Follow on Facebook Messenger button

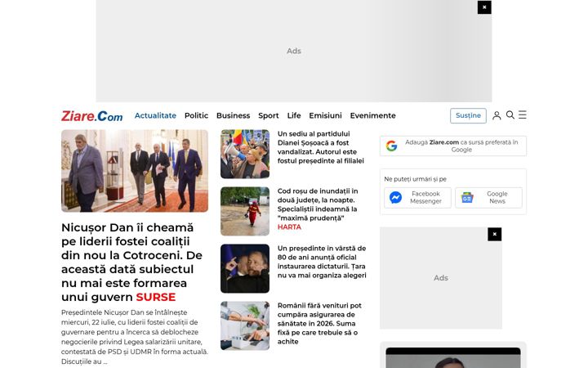coord(417,198)
